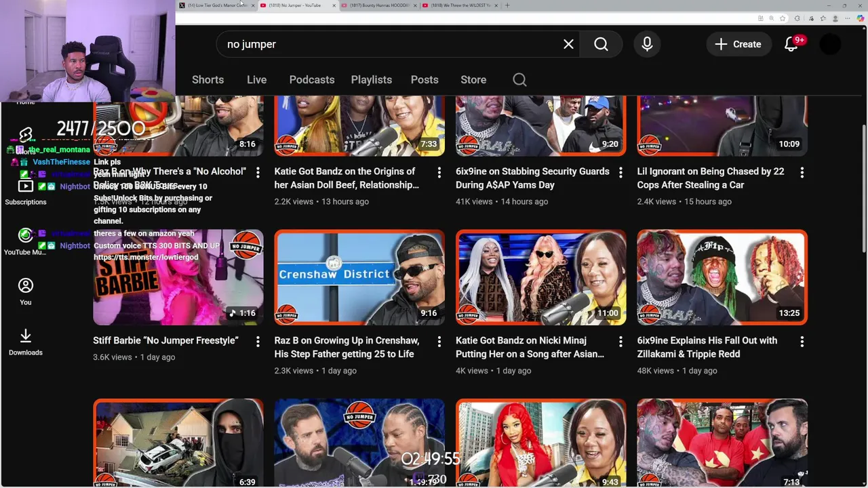
Task: Click title 'Katie Got Bandz on Nicki Minaj'
Action: tap(530, 347)
